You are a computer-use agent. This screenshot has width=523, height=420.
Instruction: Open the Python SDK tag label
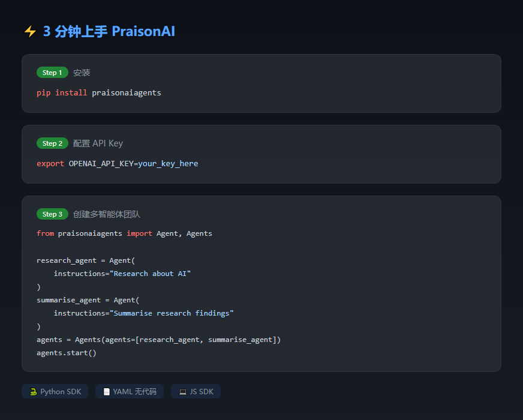tap(61, 392)
